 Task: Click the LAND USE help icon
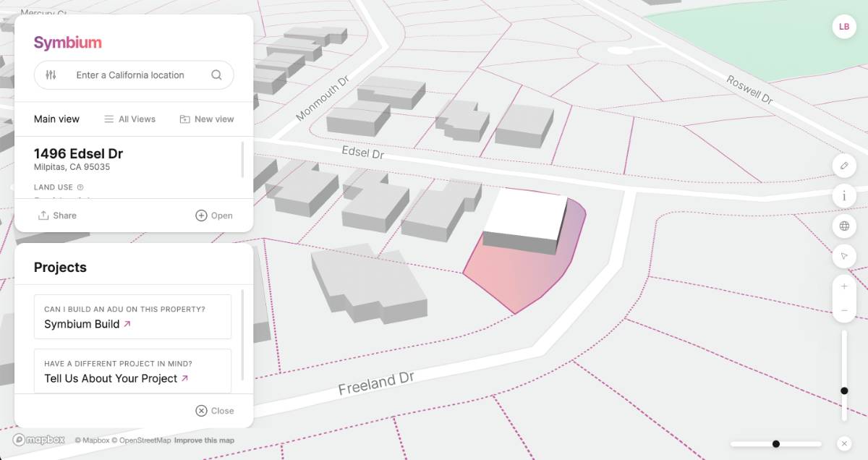tap(80, 187)
